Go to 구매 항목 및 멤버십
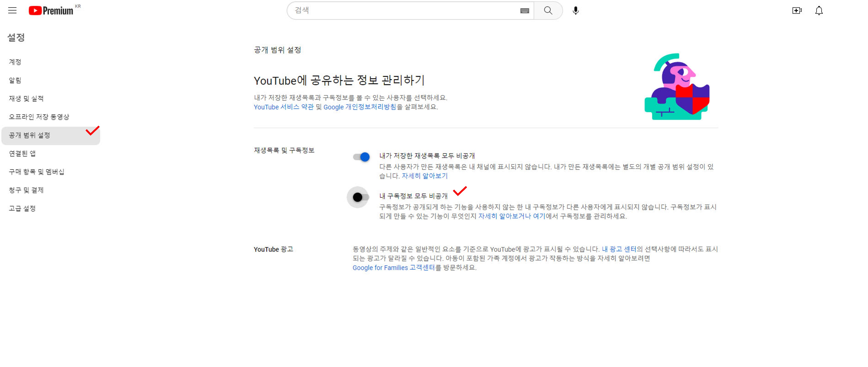This screenshot has width=868, height=367. click(51, 172)
